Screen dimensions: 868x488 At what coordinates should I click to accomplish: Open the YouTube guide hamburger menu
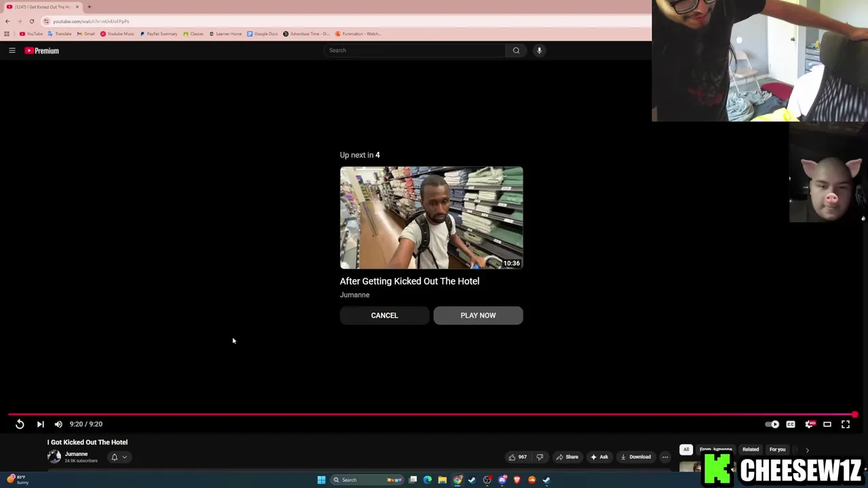[x=12, y=50]
